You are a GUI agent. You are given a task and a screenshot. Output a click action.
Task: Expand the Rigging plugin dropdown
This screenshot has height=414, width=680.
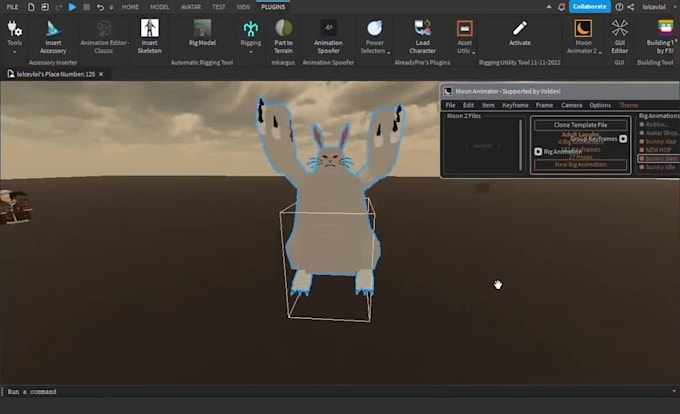point(251,52)
